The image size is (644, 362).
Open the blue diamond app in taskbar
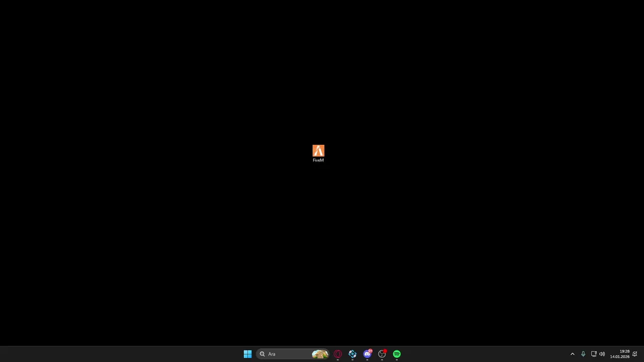pyautogui.click(x=352, y=354)
